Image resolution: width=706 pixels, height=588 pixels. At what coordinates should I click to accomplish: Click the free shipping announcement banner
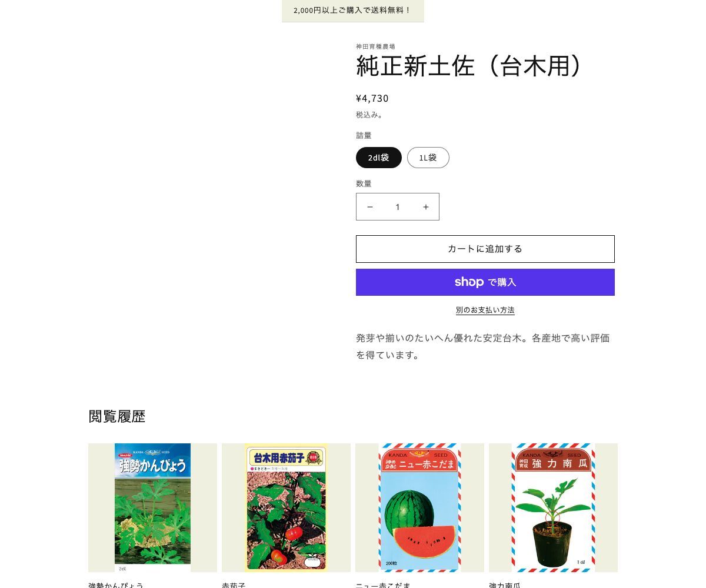tap(353, 11)
